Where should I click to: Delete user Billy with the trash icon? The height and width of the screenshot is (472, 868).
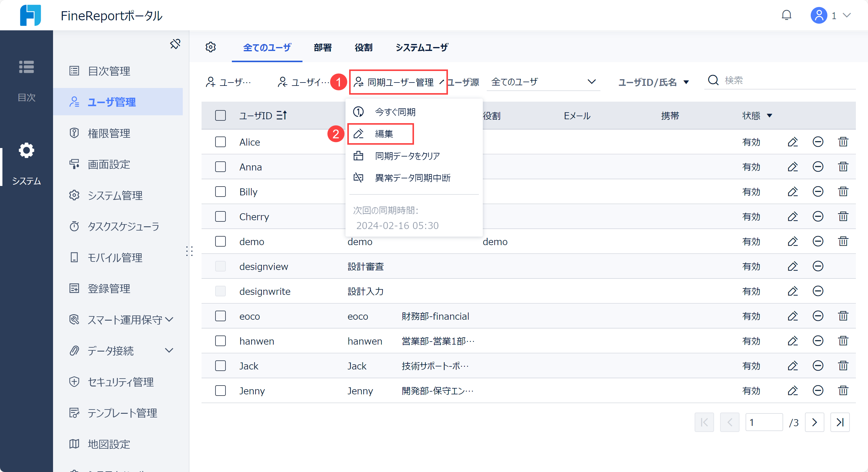(843, 191)
